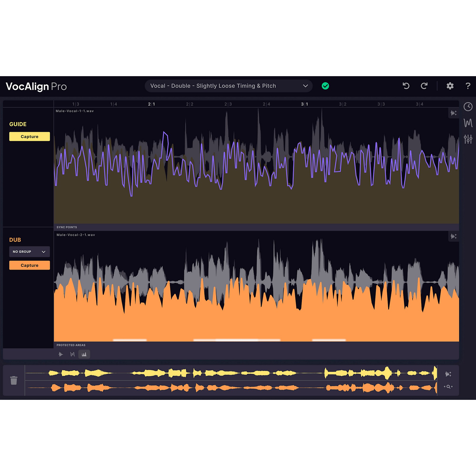Click the 3|1 timeline marker in the ruler
The height and width of the screenshot is (476, 476).
(305, 104)
